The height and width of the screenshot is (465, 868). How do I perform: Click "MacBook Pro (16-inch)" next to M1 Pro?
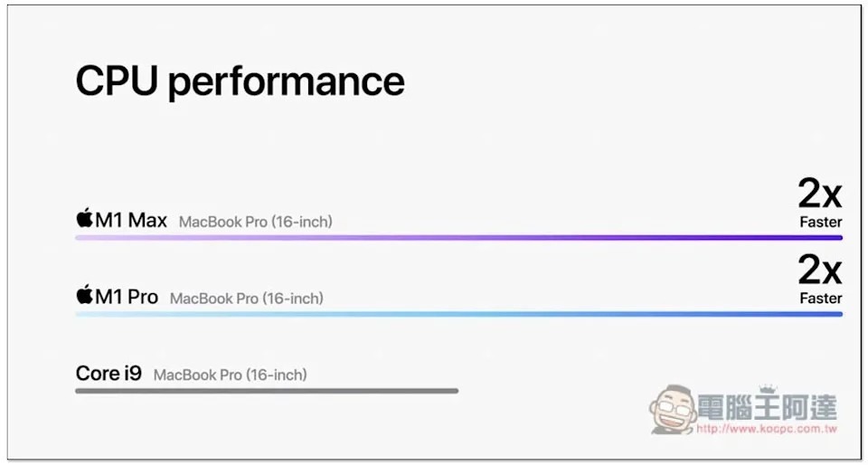tap(247, 298)
